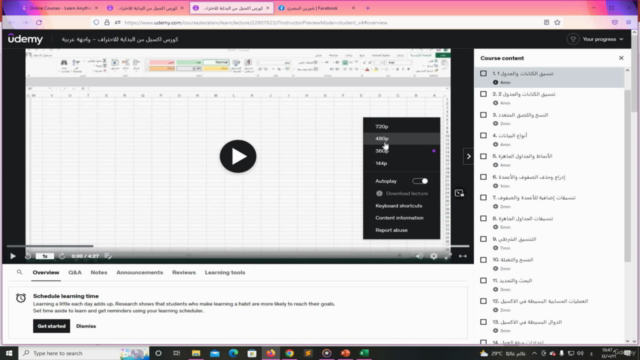Open File Explorer from the taskbar
The width and height of the screenshot is (640, 360).
(196, 353)
